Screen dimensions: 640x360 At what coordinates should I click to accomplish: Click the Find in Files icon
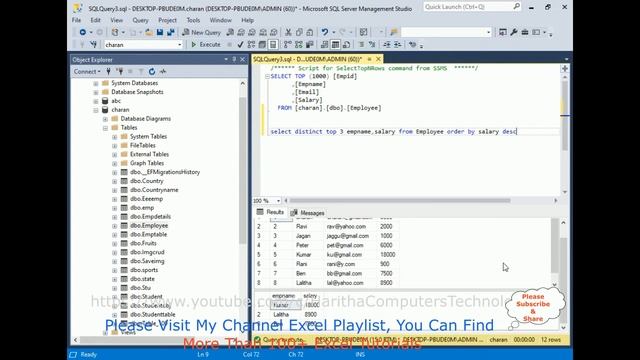pyautogui.click(x=394, y=32)
